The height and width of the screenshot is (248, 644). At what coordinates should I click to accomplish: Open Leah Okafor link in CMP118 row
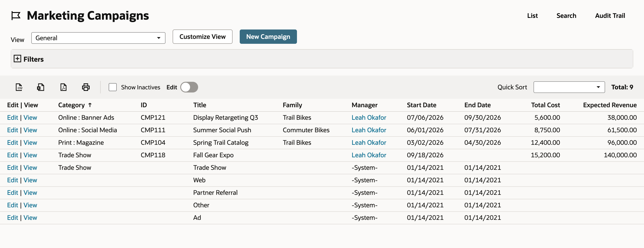pos(369,155)
